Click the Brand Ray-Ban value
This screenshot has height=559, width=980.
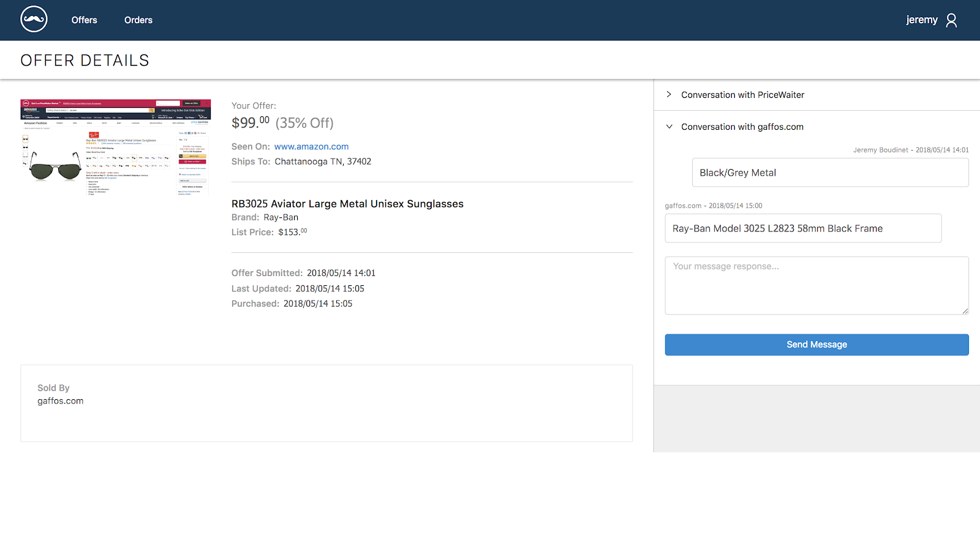pyautogui.click(x=281, y=217)
